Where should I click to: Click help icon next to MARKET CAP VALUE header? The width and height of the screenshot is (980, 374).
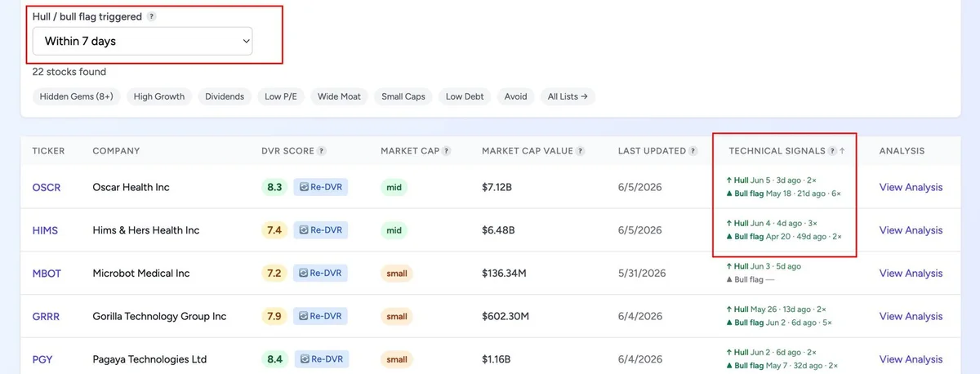click(x=580, y=151)
